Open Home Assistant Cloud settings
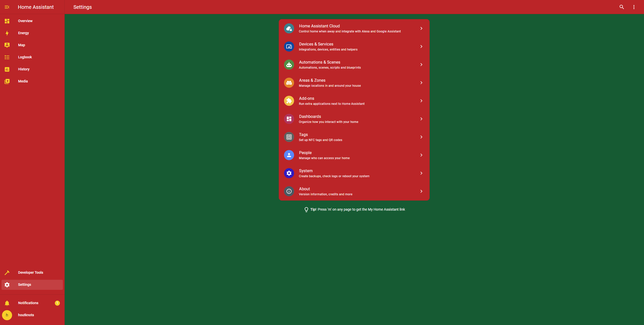This screenshot has width=644, height=325. (x=354, y=28)
